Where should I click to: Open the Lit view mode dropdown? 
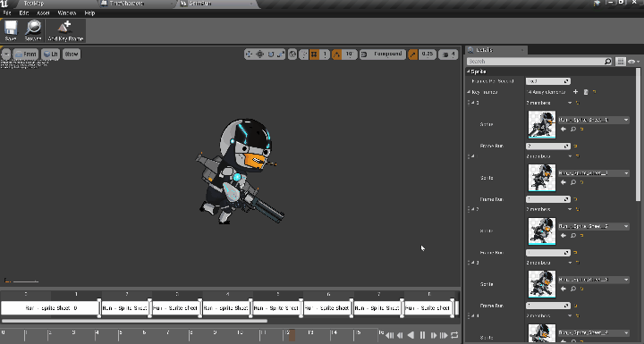[x=50, y=55]
